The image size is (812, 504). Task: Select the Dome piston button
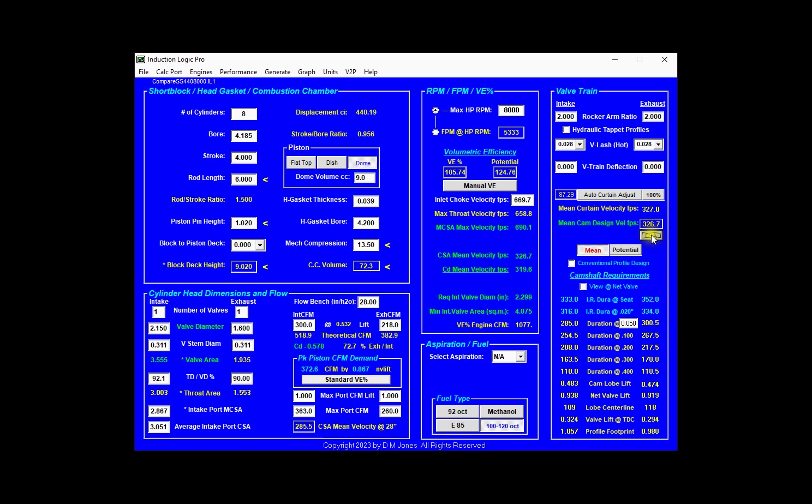(x=363, y=163)
